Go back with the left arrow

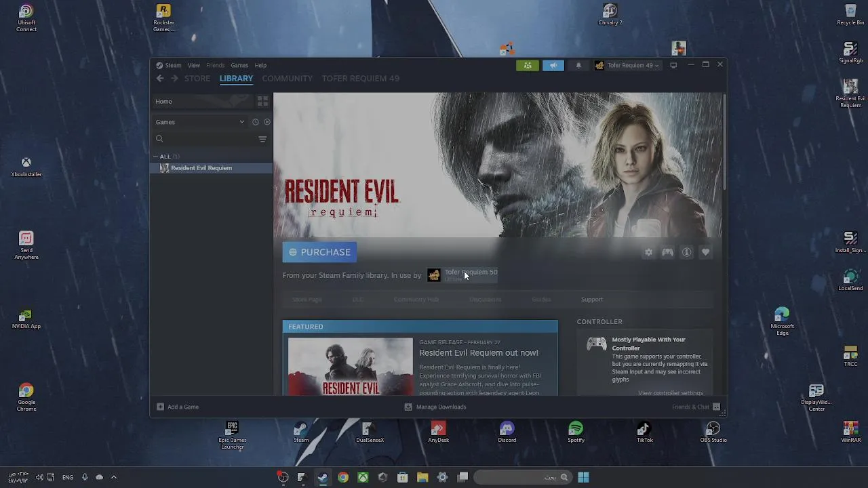pos(160,79)
